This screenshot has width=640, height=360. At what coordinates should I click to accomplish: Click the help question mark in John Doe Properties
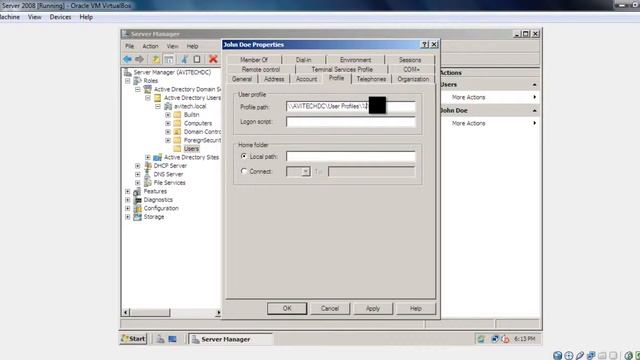point(424,44)
